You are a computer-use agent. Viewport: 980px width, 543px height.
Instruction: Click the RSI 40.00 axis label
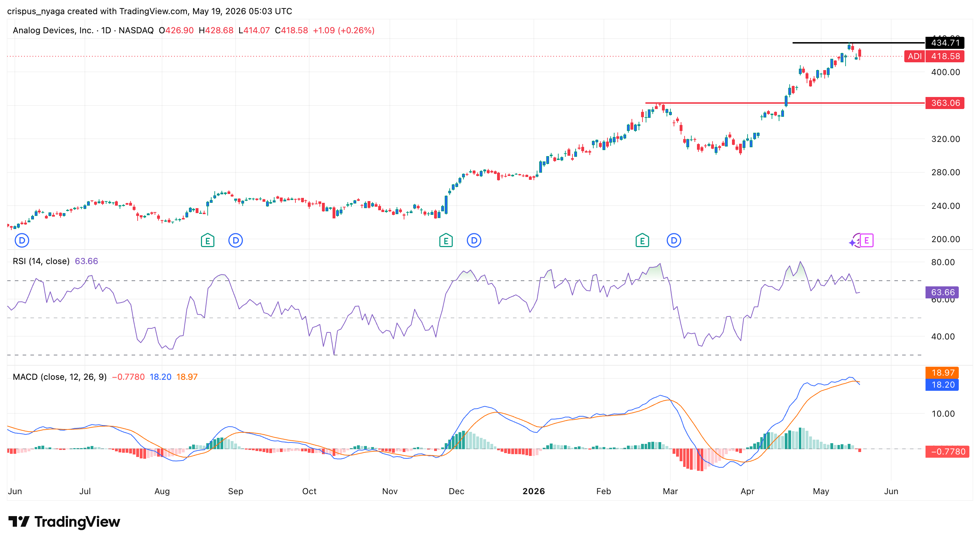tap(943, 336)
